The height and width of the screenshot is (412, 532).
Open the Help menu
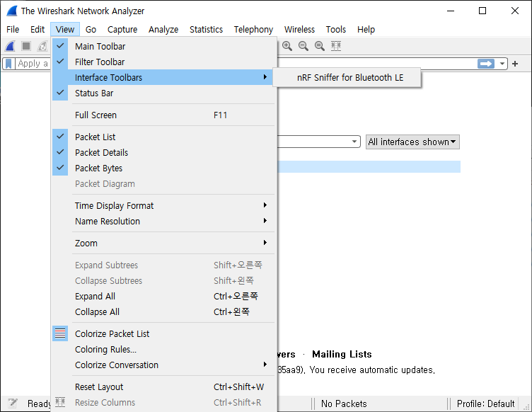click(x=366, y=30)
